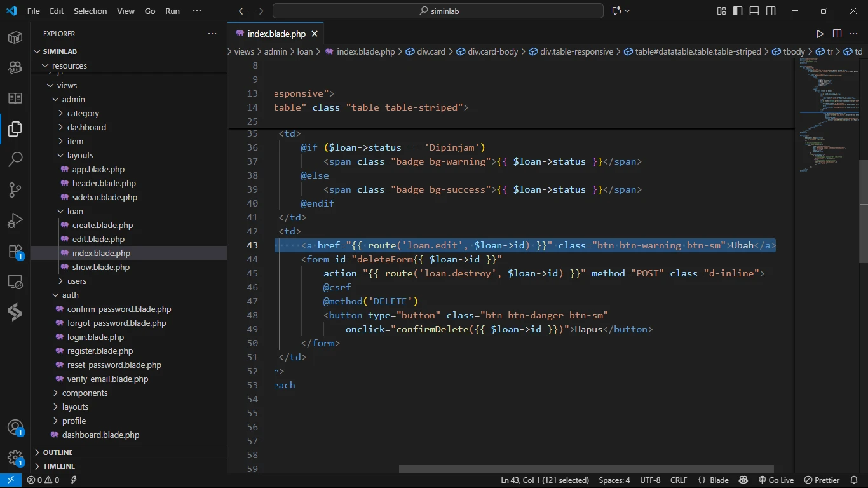The height and width of the screenshot is (488, 868).
Task: Open the Selection menu
Action: coord(90,11)
